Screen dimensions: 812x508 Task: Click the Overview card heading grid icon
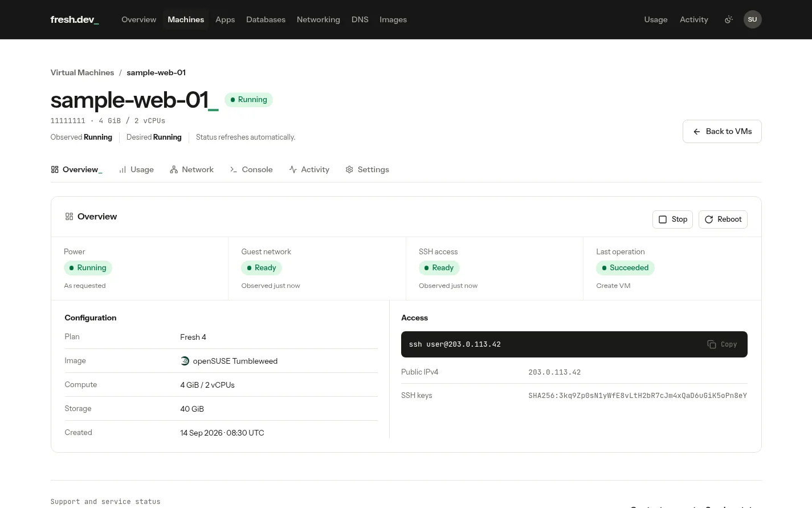70,217
